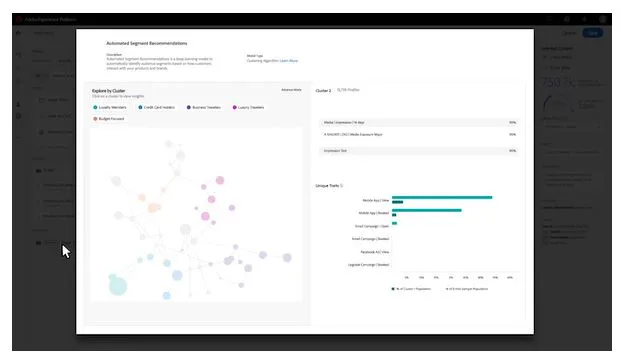Click the Automated Segment Recommendations title
The height and width of the screenshot is (361, 622).
147,43
